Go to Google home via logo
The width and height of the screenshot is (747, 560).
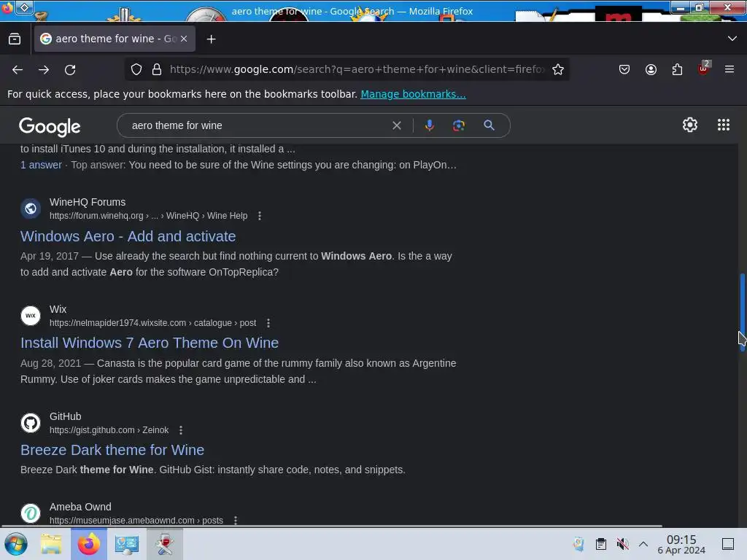[x=50, y=127]
